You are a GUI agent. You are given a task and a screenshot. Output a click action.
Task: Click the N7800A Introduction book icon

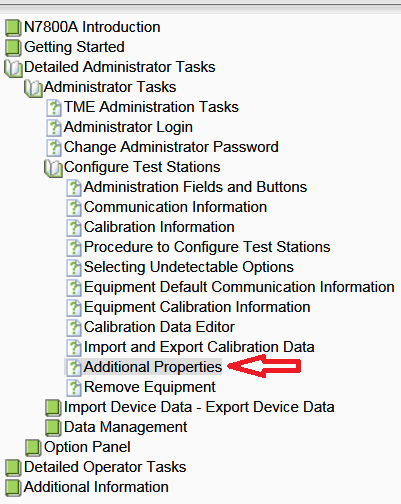(13, 27)
